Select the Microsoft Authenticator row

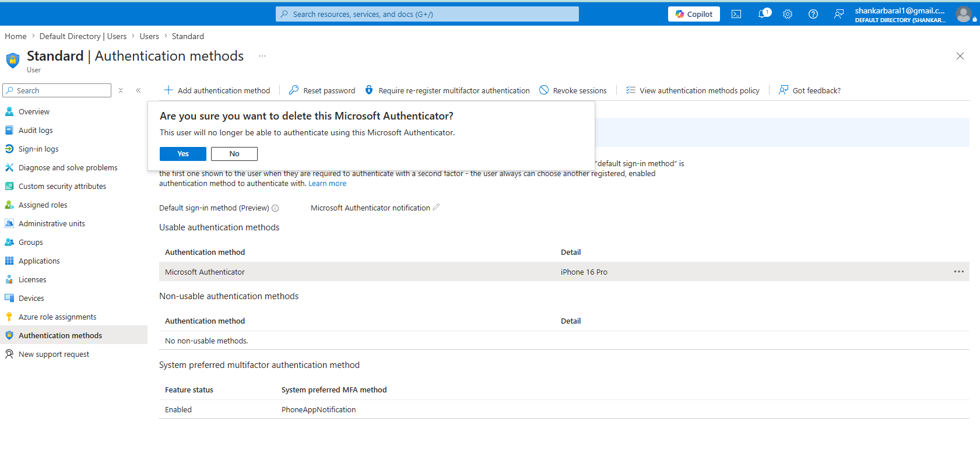(x=564, y=272)
